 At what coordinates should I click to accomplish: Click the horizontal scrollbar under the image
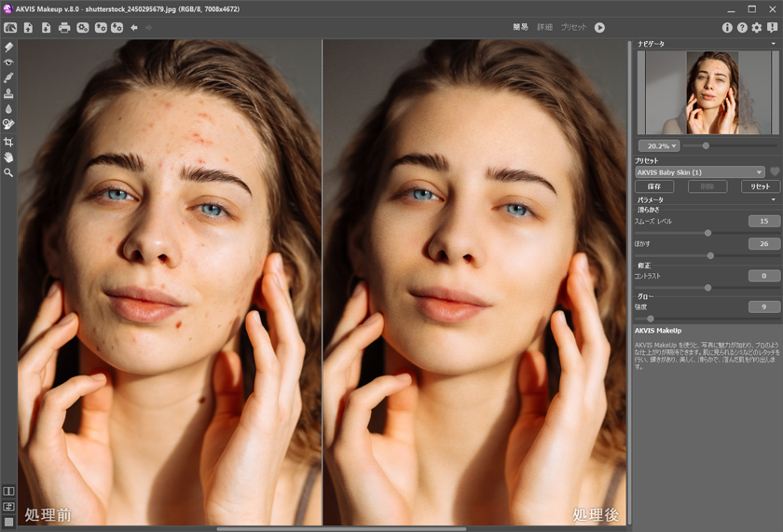(341, 529)
